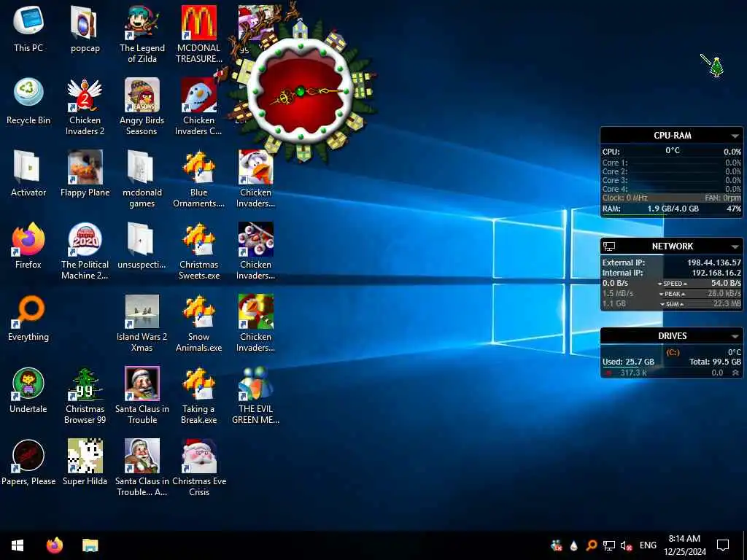Select the Taking a Break.exe icon
The image size is (747, 560).
pyautogui.click(x=198, y=396)
